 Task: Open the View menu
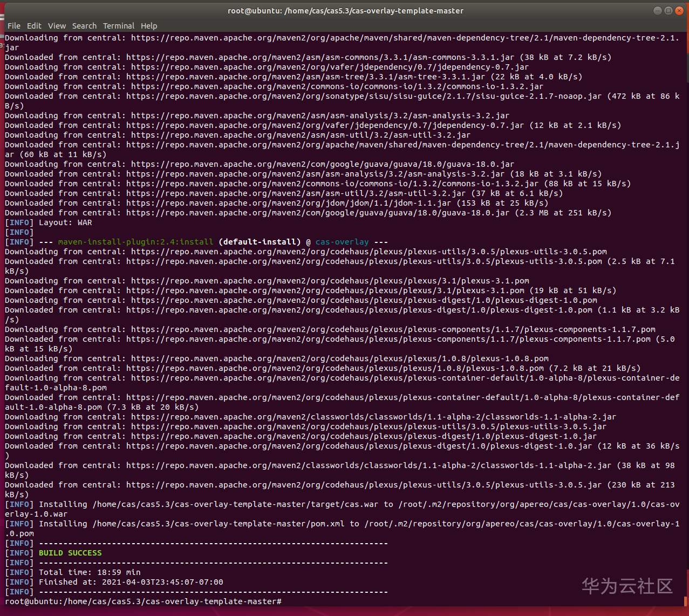click(57, 26)
